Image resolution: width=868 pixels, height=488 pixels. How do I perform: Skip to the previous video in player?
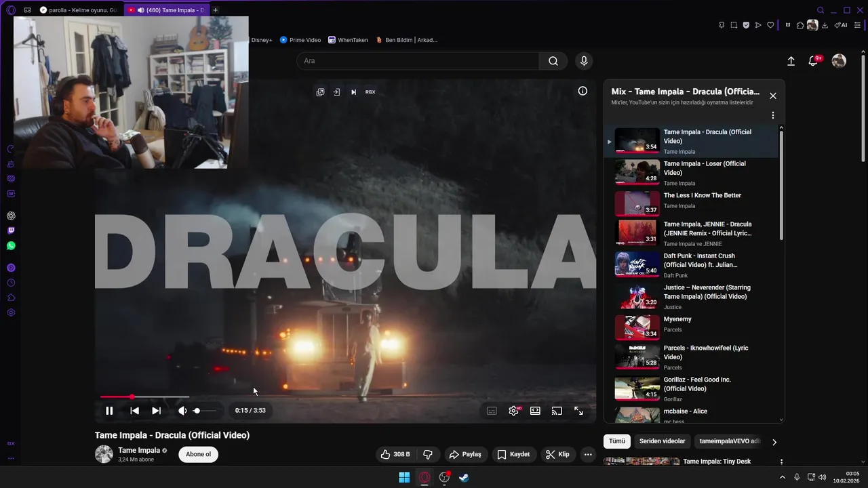click(x=134, y=411)
